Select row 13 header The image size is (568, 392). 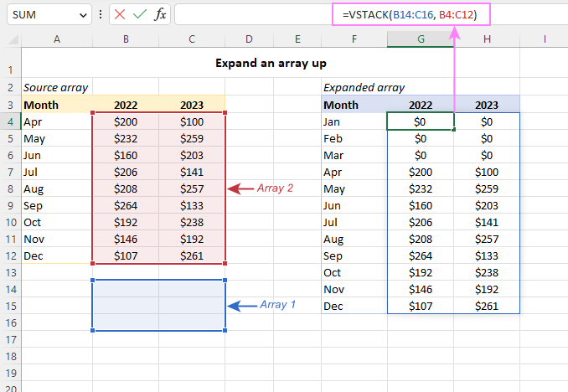tap(11, 272)
